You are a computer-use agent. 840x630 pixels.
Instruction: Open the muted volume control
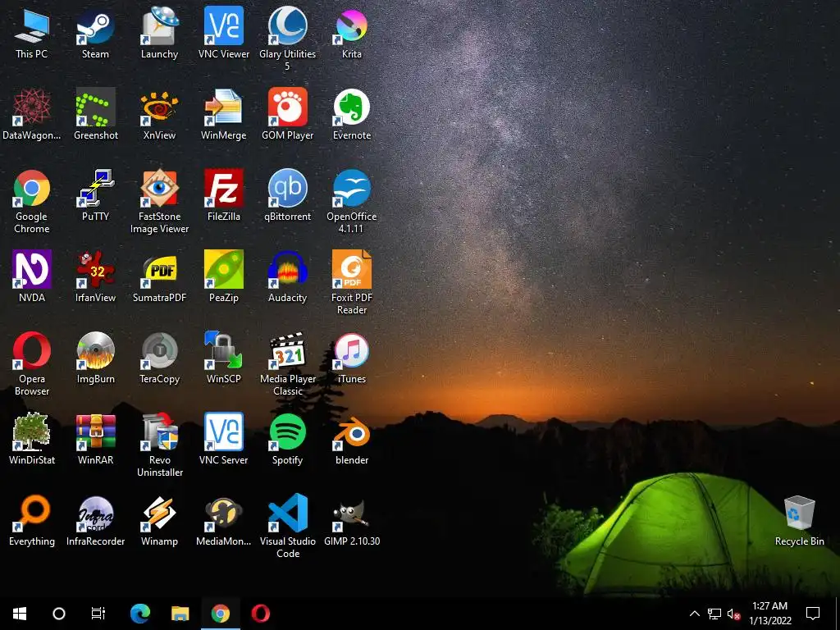pos(733,614)
